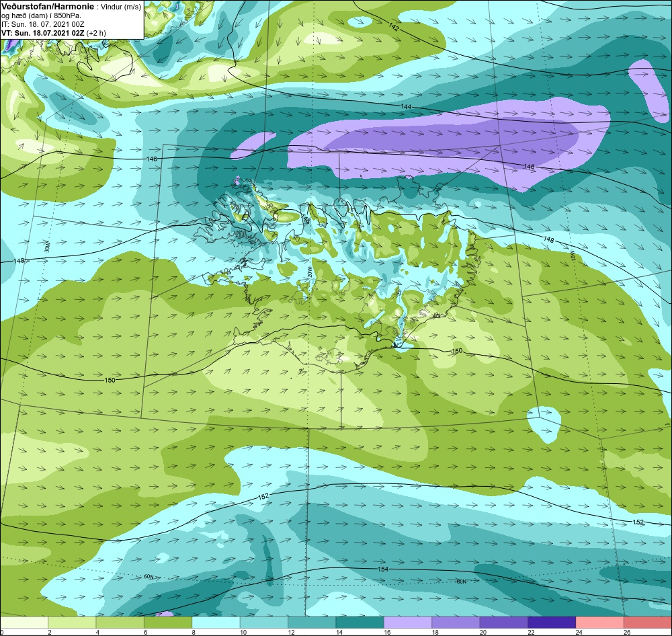Pick the pale yellow 0–2 m/s legend swatch
Screen dimensions: 672x636
pos(24,622)
